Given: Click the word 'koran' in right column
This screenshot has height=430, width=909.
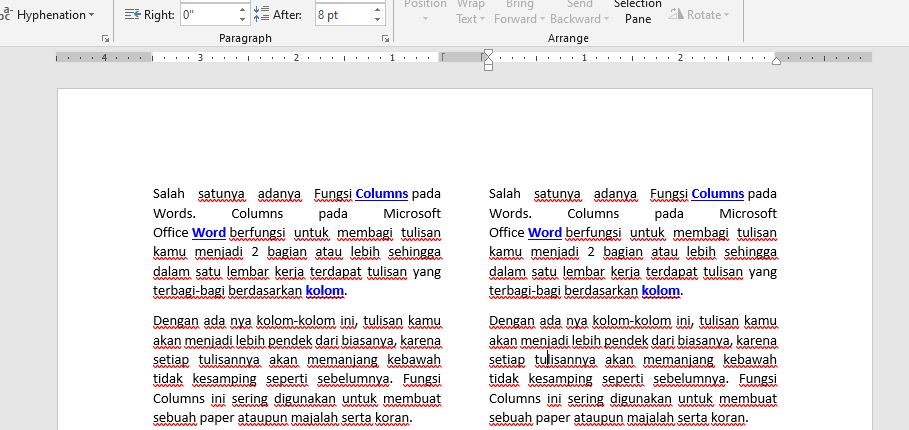Looking at the screenshot, I should [x=729, y=418].
